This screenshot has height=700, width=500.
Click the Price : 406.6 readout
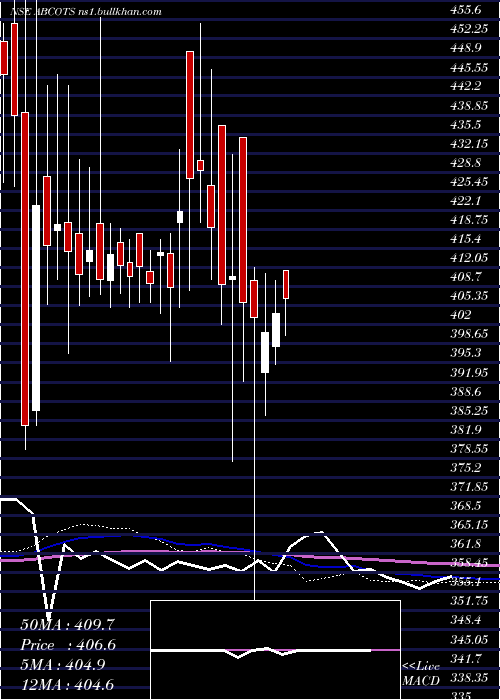pyautogui.click(x=68, y=644)
